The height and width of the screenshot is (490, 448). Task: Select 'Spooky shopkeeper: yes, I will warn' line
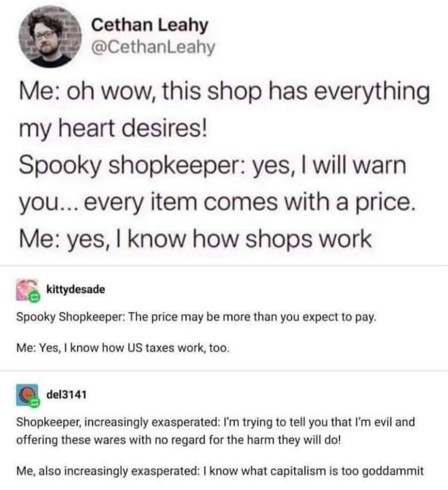(x=213, y=165)
